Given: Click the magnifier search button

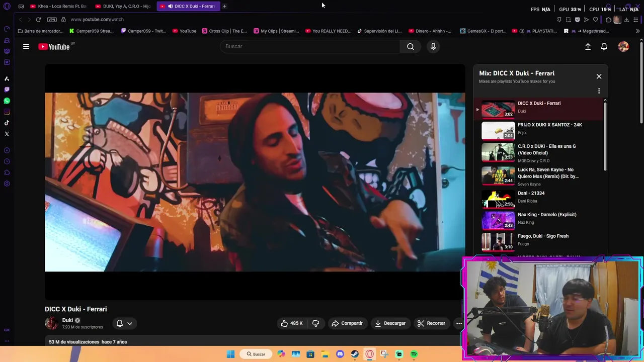Looking at the screenshot, I should 411,46.
